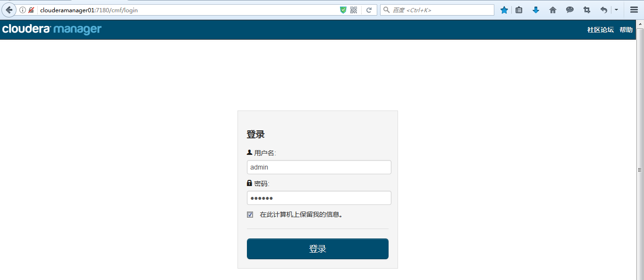Image resolution: width=644 pixels, height=280 pixels.
Task: Click the search magnifier icon
Action: coord(386,10)
